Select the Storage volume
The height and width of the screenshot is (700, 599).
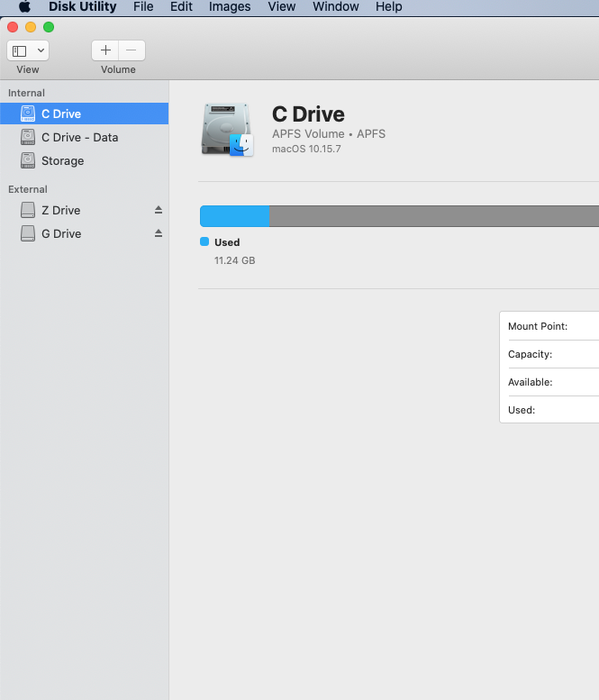(x=85, y=160)
